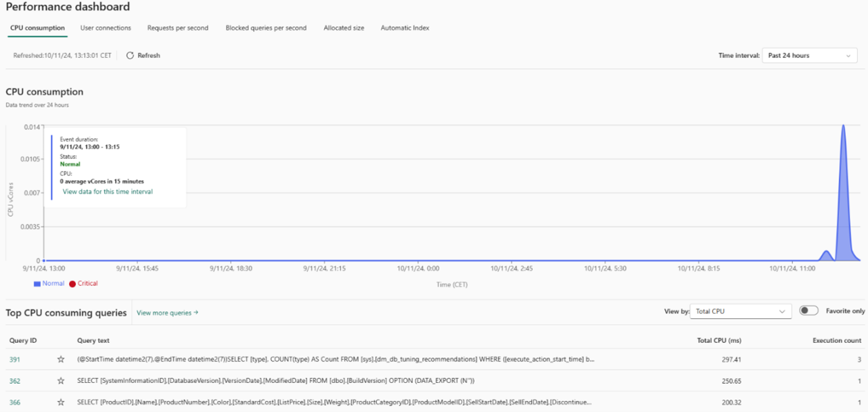Click the star to favorite query 362

[x=60, y=381]
